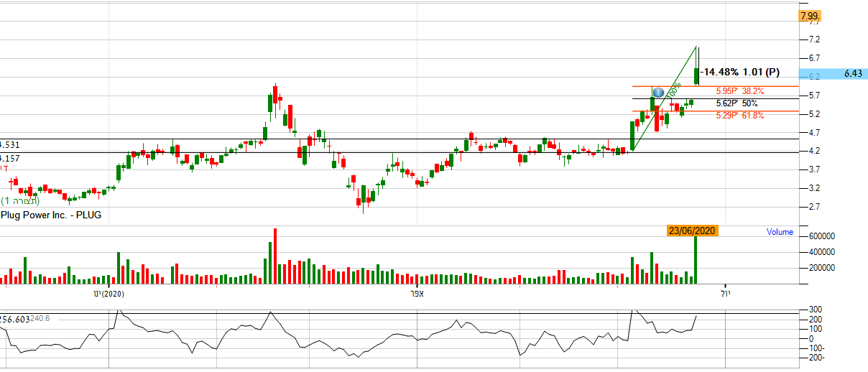Click the tallest green volume bar
Image resolution: width=868 pixels, height=372 pixels.
[696, 260]
